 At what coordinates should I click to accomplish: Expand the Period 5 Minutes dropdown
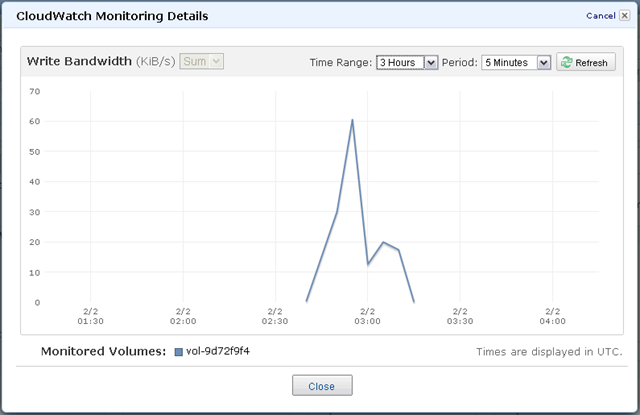pyautogui.click(x=516, y=62)
